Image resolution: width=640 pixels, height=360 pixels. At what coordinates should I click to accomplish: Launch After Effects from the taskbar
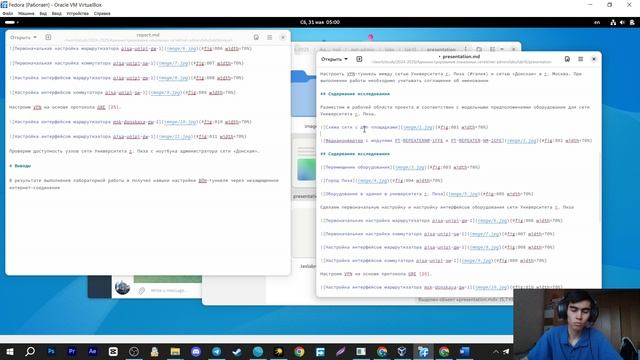pyautogui.click(x=92, y=351)
